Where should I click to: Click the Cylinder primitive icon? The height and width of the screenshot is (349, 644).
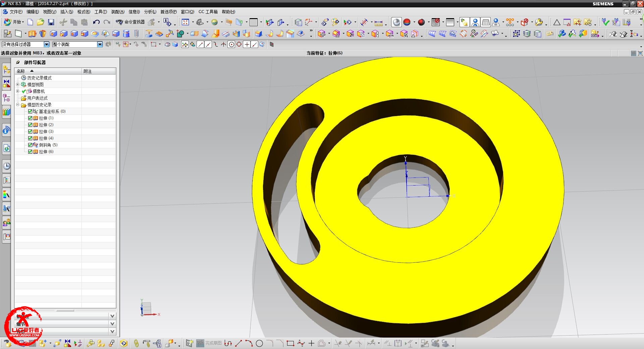126,34
